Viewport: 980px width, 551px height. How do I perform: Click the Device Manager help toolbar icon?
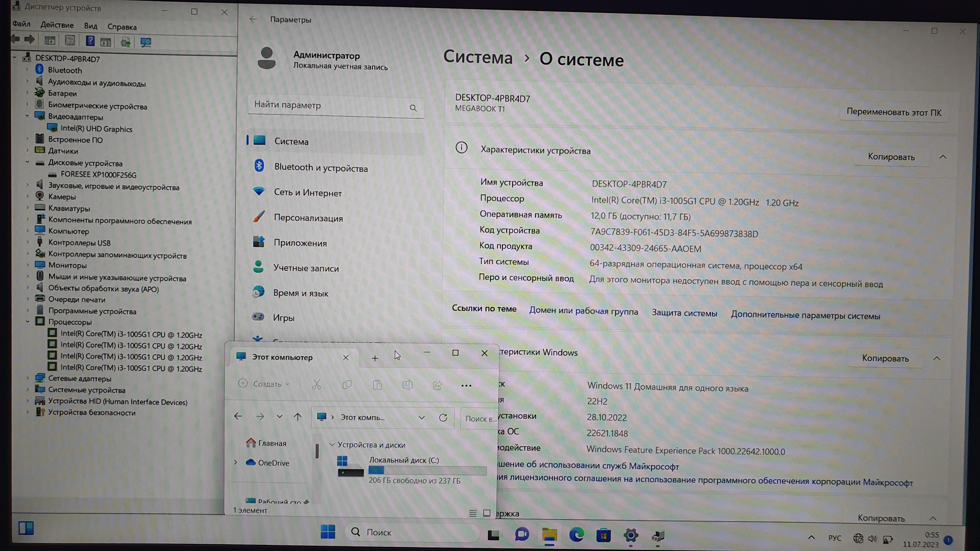[x=89, y=41]
